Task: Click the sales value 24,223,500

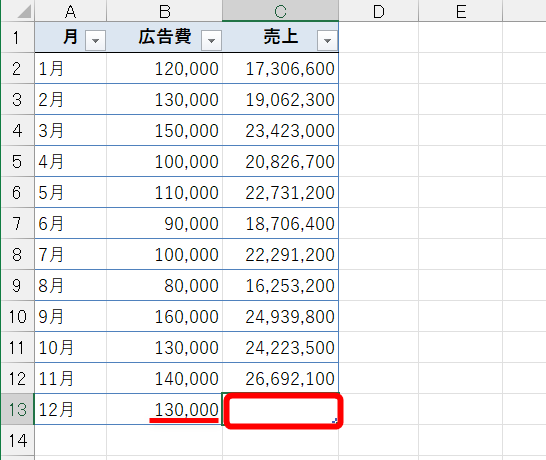Action: coord(281,347)
